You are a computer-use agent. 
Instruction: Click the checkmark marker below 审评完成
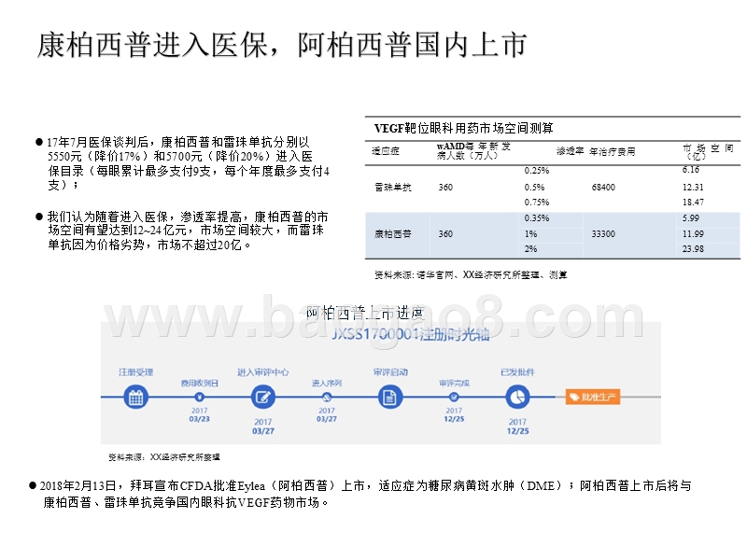[x=454, y=398]
